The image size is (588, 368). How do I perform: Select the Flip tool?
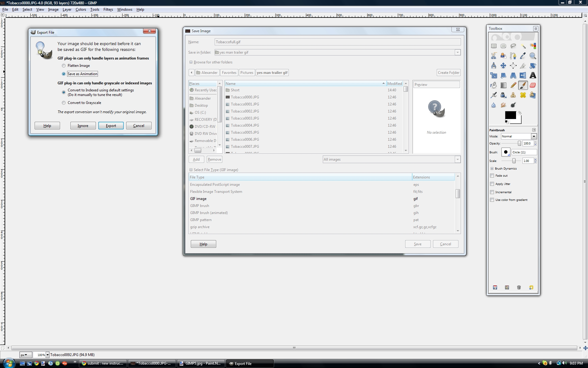[x=523, y=75]
